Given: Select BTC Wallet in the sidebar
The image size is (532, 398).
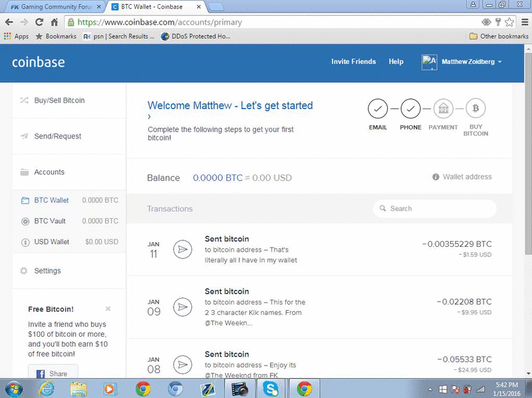Looking at the screenshot, I should pos(69,200).
